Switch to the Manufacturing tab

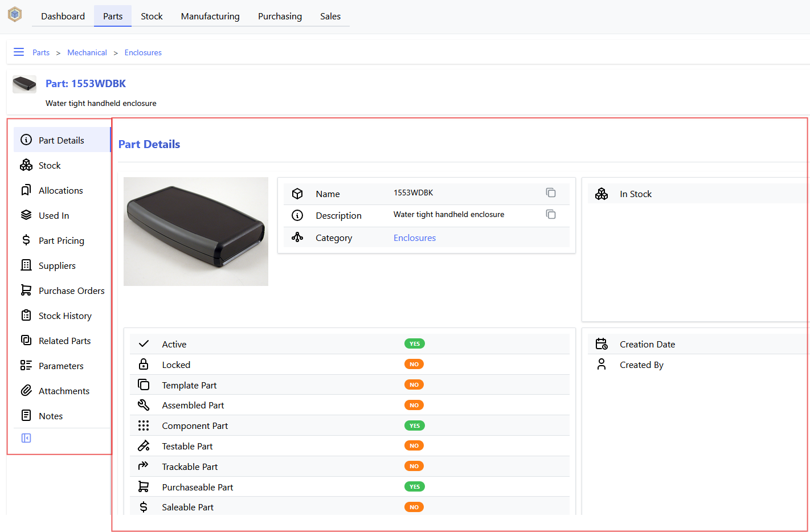click(x=210, y=16)
